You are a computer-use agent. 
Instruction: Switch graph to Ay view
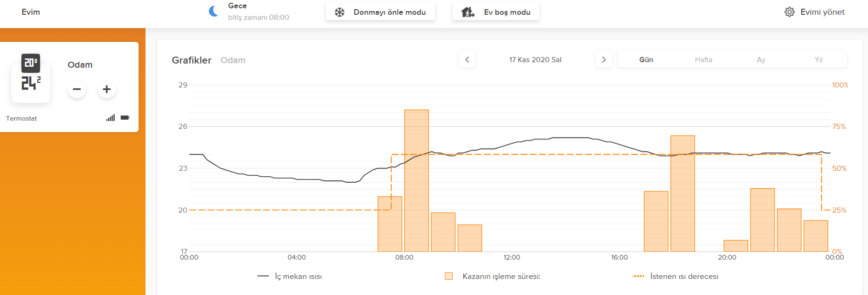(x=761, y=60)
